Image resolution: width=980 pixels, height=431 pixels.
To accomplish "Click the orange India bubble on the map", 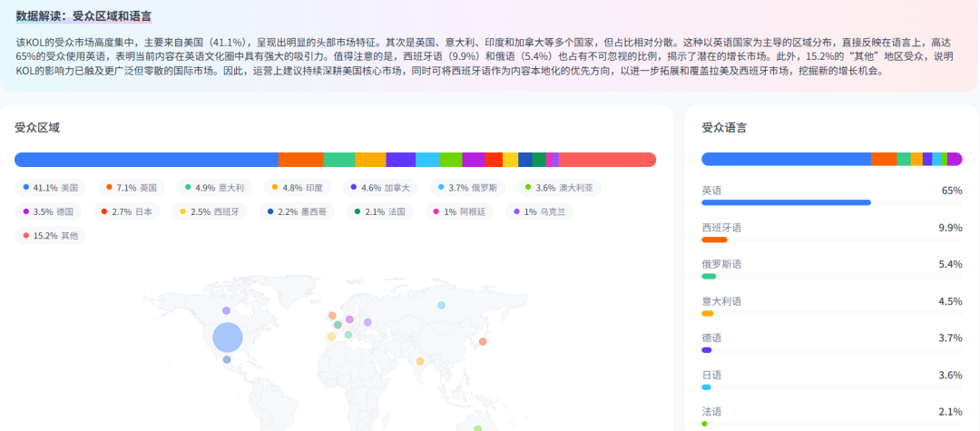I will [x=420, y=361].
